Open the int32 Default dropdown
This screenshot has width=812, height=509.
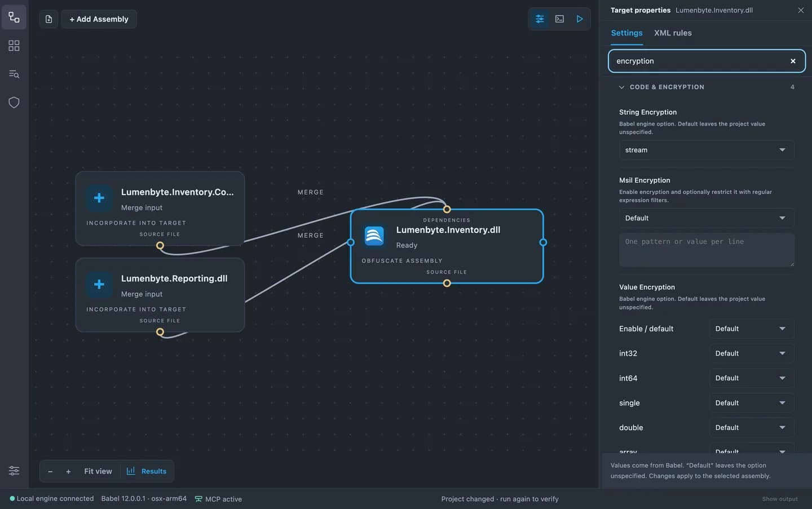752,353
